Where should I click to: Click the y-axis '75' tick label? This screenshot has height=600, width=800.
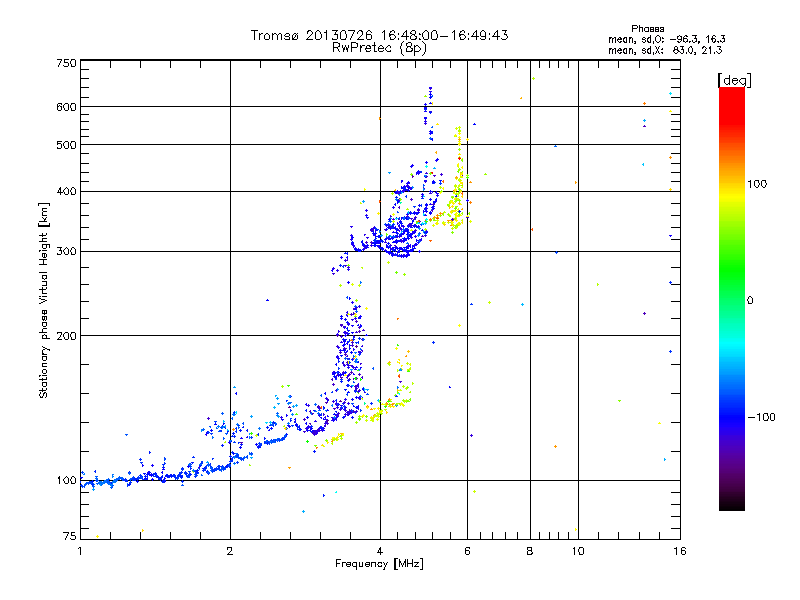pos(69,536)
